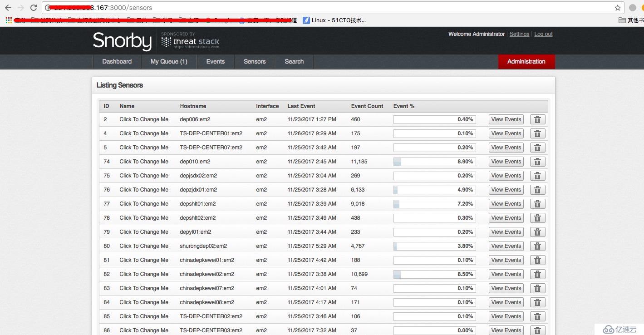Click the 7.20% event bar for depshlt01:em2
The width and height of the screenshot is (644, 335).
pyautogui.click(x=434, y=204)
